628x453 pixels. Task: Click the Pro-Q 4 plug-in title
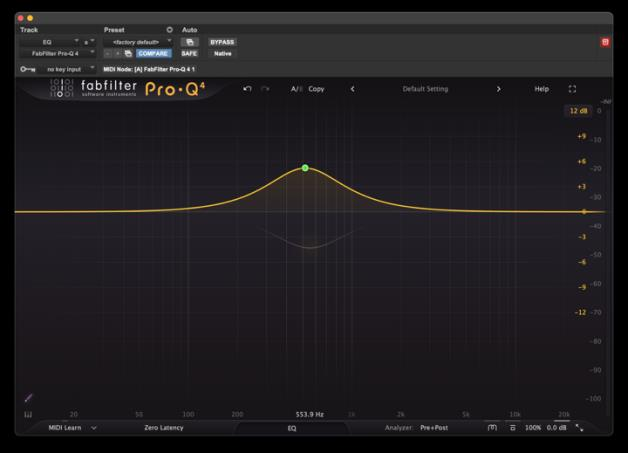coord(175,89)
